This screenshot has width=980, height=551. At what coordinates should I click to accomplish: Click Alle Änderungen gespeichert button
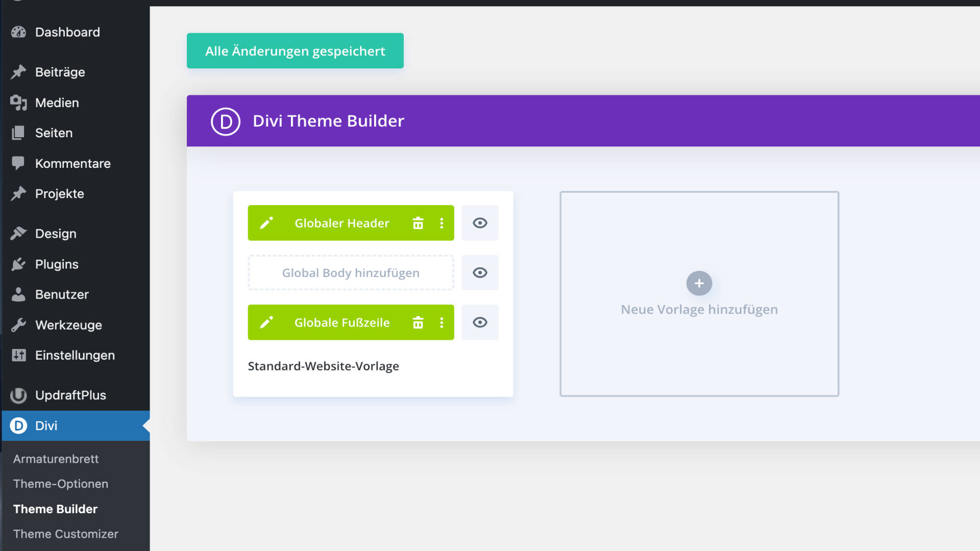(295, 51)
